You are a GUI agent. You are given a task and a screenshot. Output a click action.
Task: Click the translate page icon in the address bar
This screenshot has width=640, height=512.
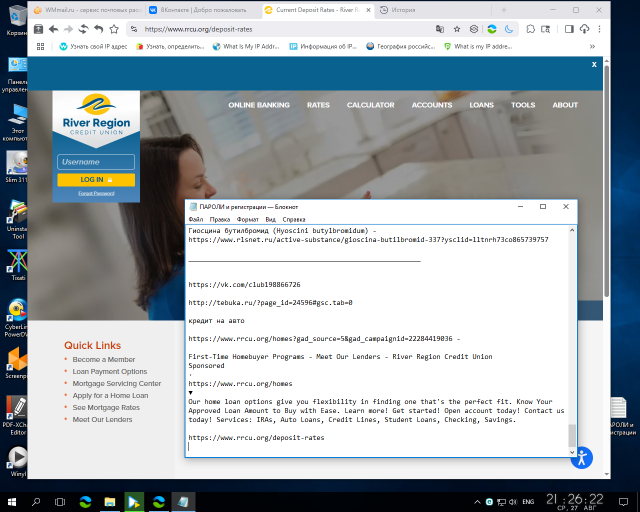pos(440,29)
